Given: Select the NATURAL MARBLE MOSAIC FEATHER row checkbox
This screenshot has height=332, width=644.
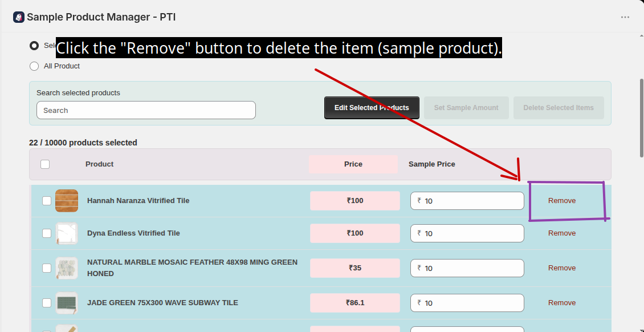Looking at the screenshot, I should (x=47, y=268).
